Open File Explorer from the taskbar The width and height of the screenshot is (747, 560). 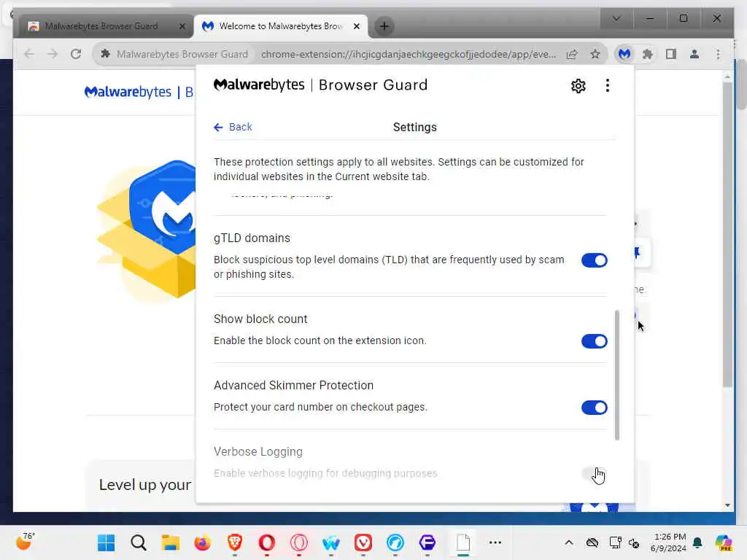[170, 542]
